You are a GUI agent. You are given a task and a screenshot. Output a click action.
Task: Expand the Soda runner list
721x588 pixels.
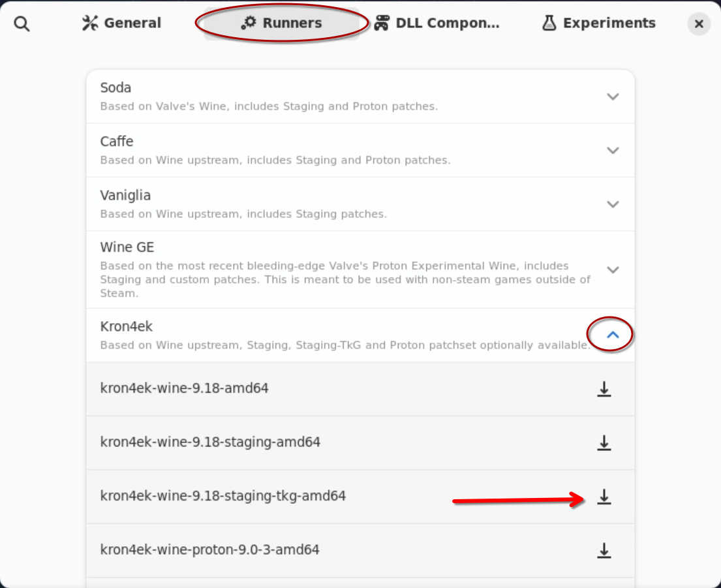pyautogui.click(x=612, y=97)
